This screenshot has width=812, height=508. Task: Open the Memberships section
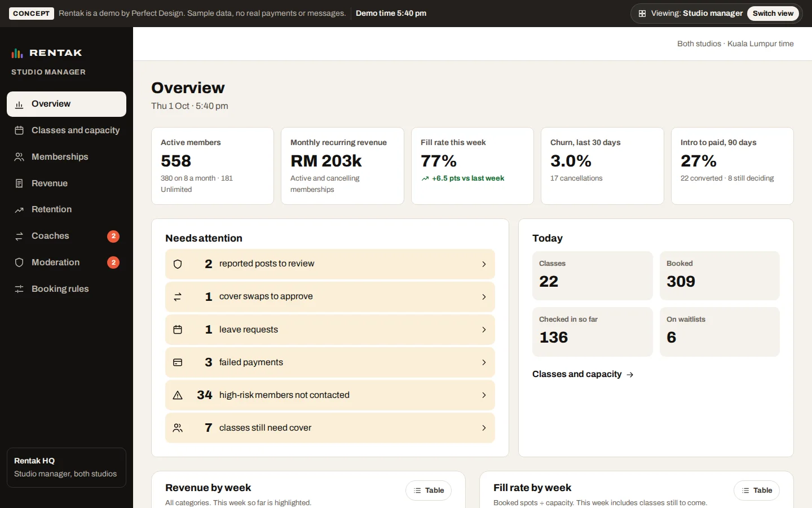pos(67,157)
